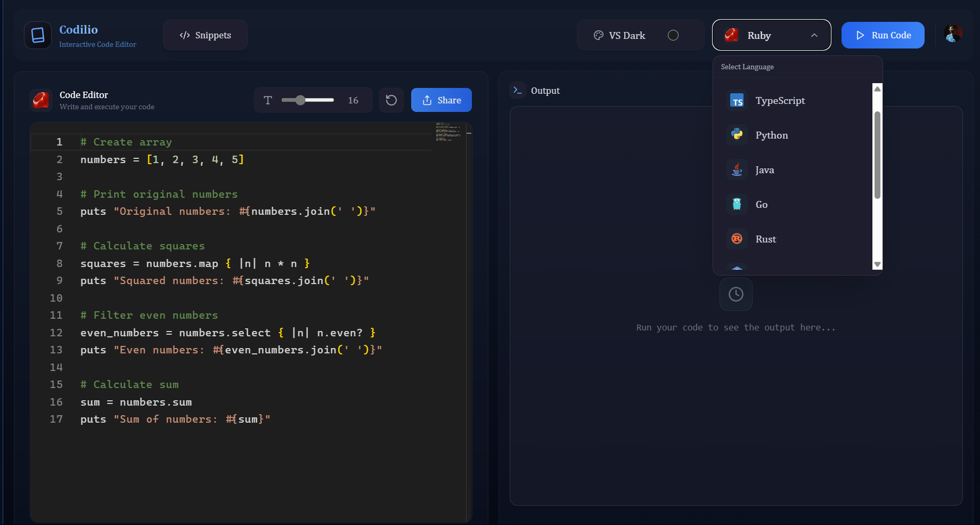Screen dimensions: 980x525
Task: Click the font size text icon
Action: tap(268, 100)
